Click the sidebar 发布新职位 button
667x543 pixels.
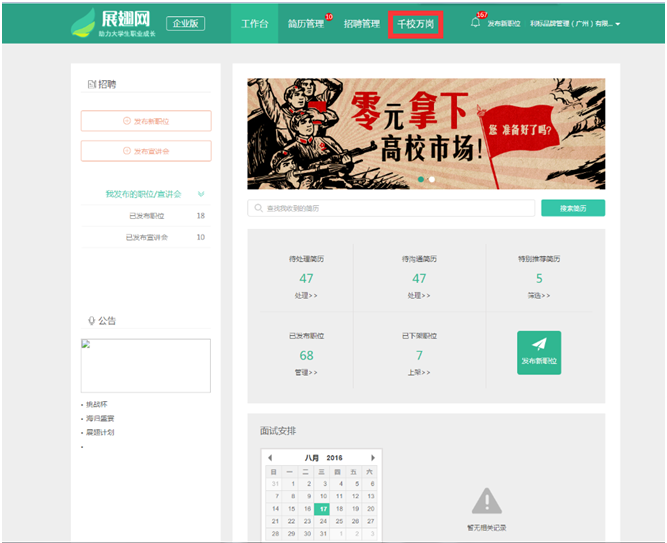coord(146,121)
